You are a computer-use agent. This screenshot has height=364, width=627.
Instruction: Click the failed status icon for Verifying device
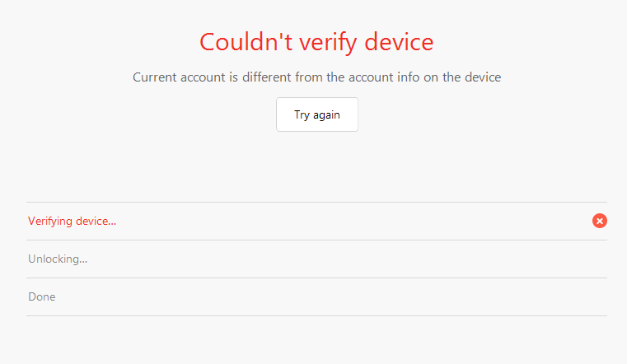pyautogui.click(x=600, y=221)
